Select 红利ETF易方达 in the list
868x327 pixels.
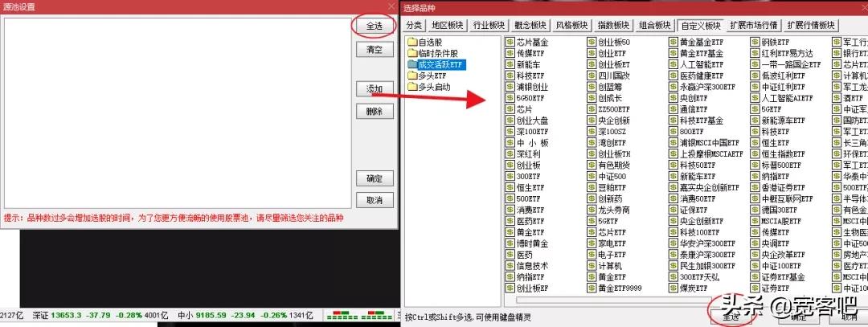[x=787, y=54]
